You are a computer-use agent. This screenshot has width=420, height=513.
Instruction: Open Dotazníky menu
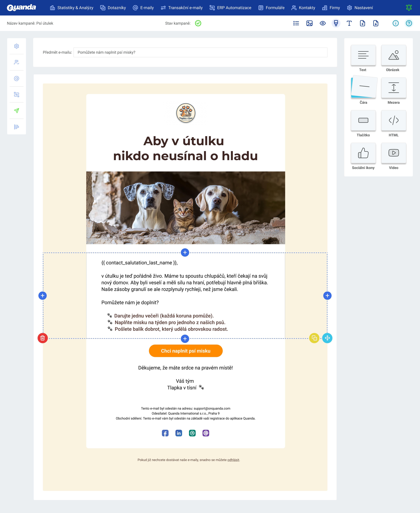(x=113, y=8)
